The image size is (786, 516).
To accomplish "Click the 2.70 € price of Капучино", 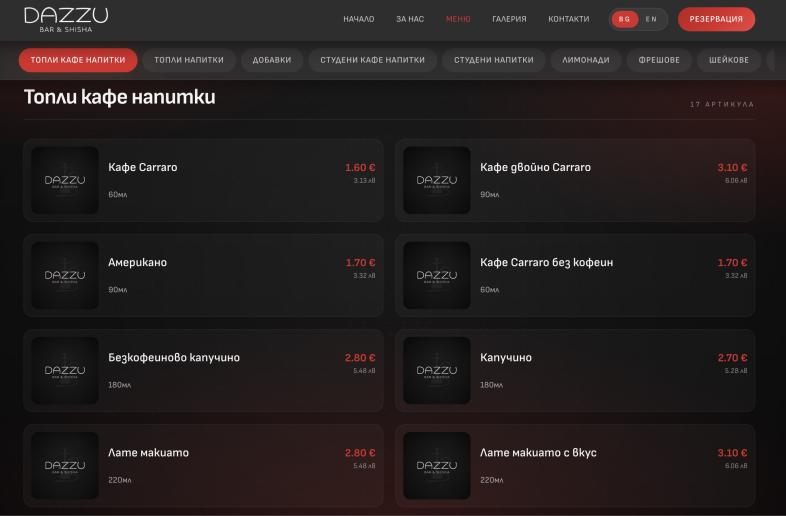I will point(732,358).
